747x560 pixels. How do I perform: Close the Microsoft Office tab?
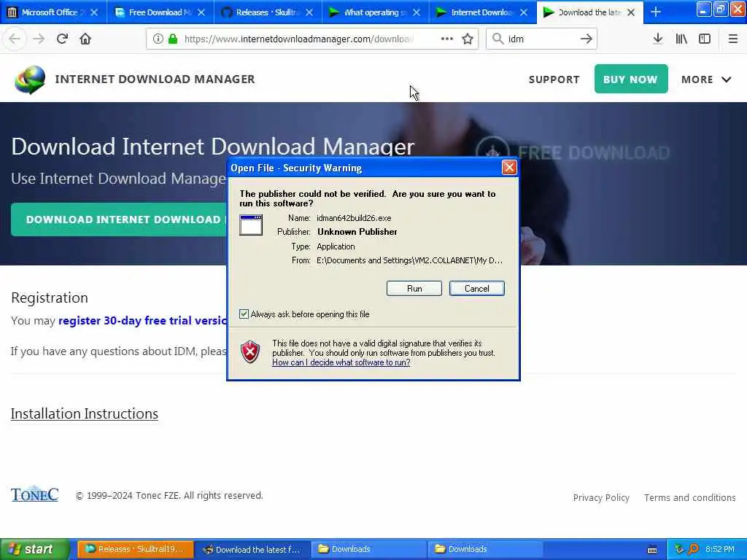pos(94,12)
